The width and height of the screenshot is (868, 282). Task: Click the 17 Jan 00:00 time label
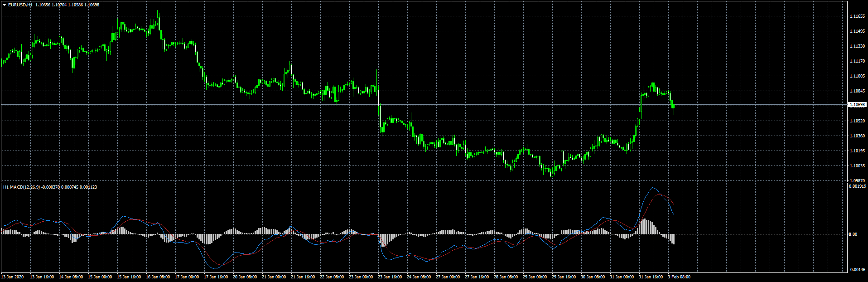pos(187,277)
